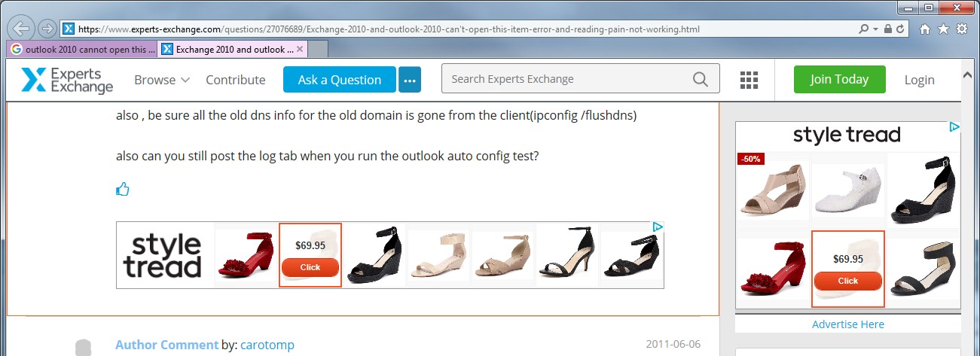Close the Exchange 2010 and outlook tab
980x356 pixels.
click(x=300, y=49)
